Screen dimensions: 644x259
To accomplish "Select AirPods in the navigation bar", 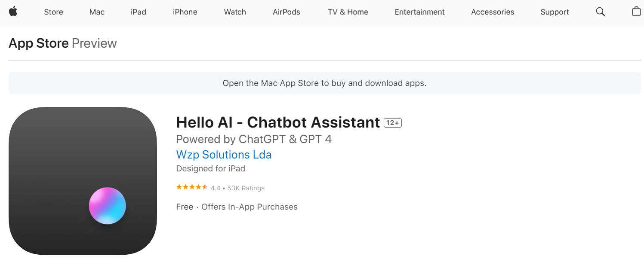I will pos(287,12).
